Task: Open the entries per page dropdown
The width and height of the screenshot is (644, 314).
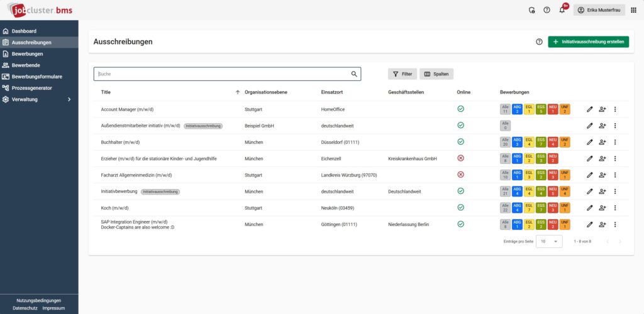Action: [549, 241]
